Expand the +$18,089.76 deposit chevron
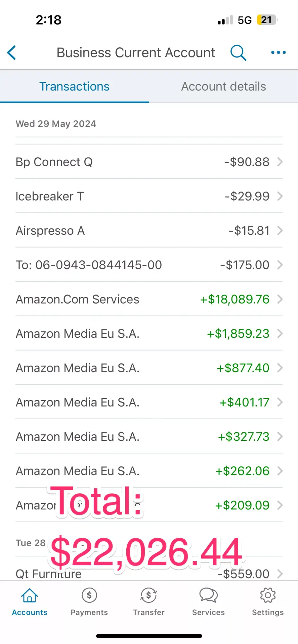Image resolution: width=298 pixels, height=644 pixels. coord(280,299)
